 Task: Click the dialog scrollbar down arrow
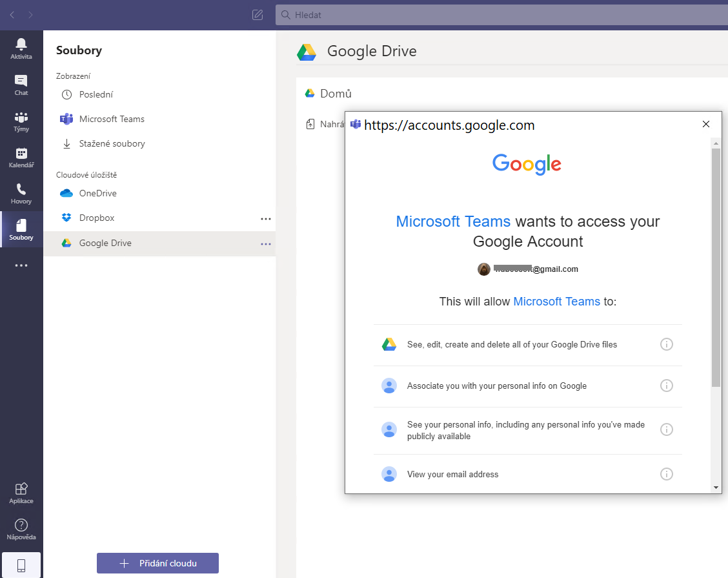(x=716, y=488)
